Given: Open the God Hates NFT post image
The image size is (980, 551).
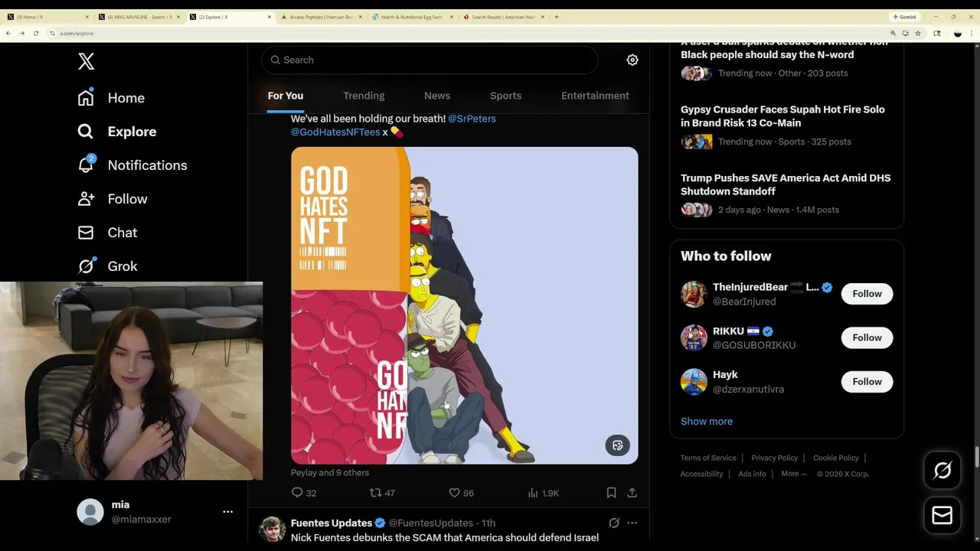Looking at the screenshot, I should pos(464,305).
